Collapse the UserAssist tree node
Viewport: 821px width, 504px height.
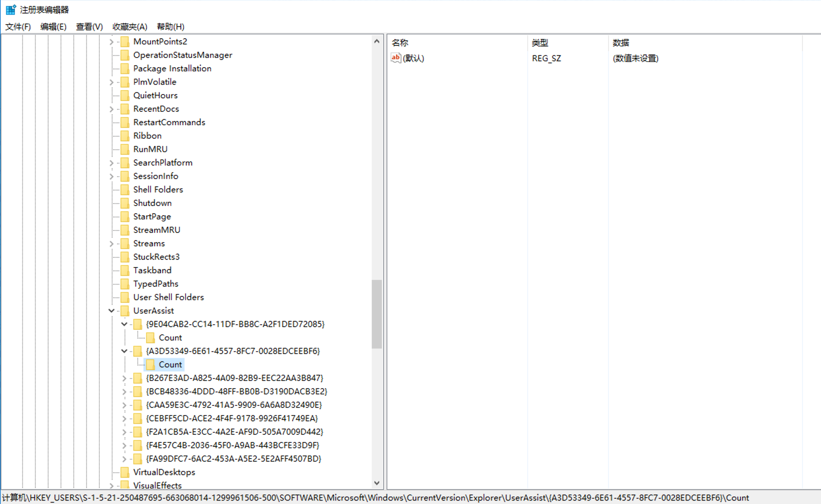coord(111,311)
